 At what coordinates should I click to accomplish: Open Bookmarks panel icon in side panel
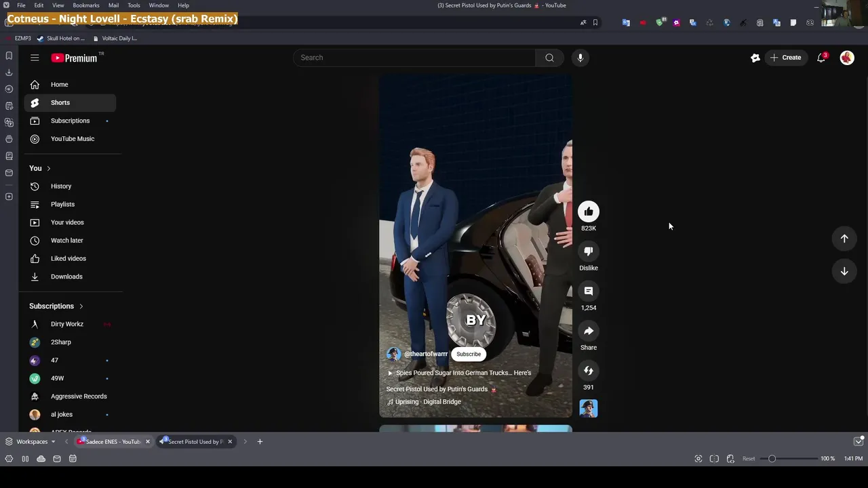[x=9, y=56]
